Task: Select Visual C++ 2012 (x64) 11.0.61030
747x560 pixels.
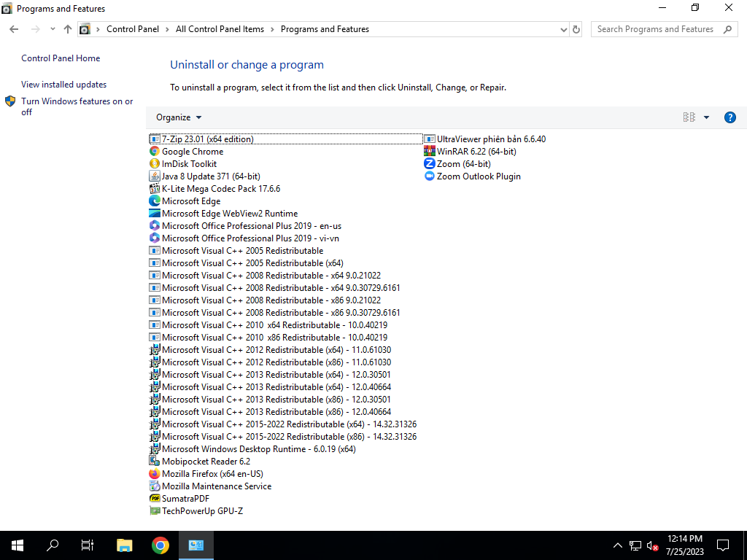Action: (x=271, y=349)
